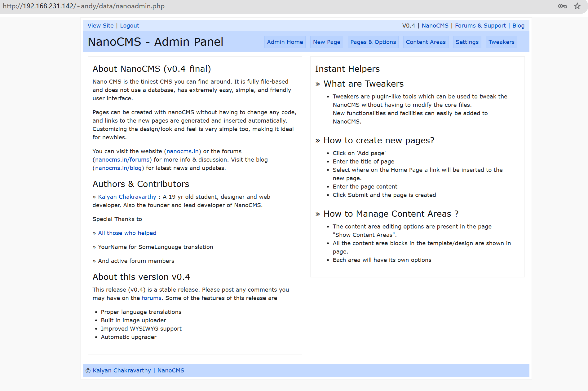Open the Settings tab
This screenshot has width=588, height=391.
coord(467,42)
